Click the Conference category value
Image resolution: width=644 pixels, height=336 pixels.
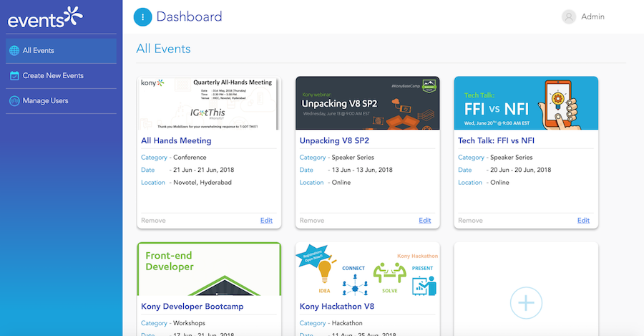click(x=190, y=158)
